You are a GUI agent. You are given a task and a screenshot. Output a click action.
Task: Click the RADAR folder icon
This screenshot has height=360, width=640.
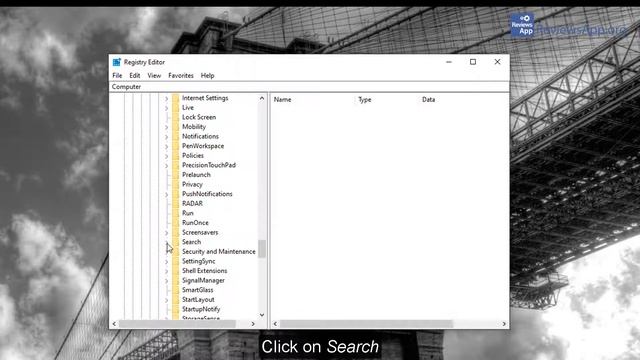[x=176, y=204]
